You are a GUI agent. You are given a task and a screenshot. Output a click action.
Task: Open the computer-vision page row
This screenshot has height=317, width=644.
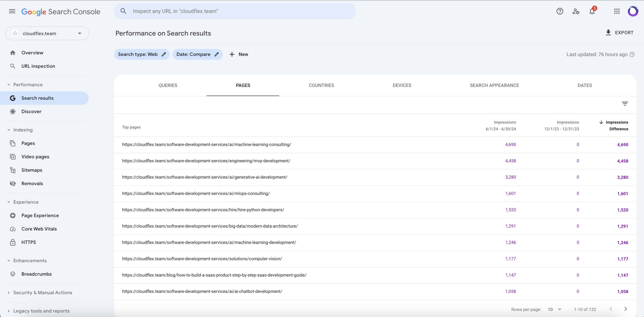pos(375,259)
